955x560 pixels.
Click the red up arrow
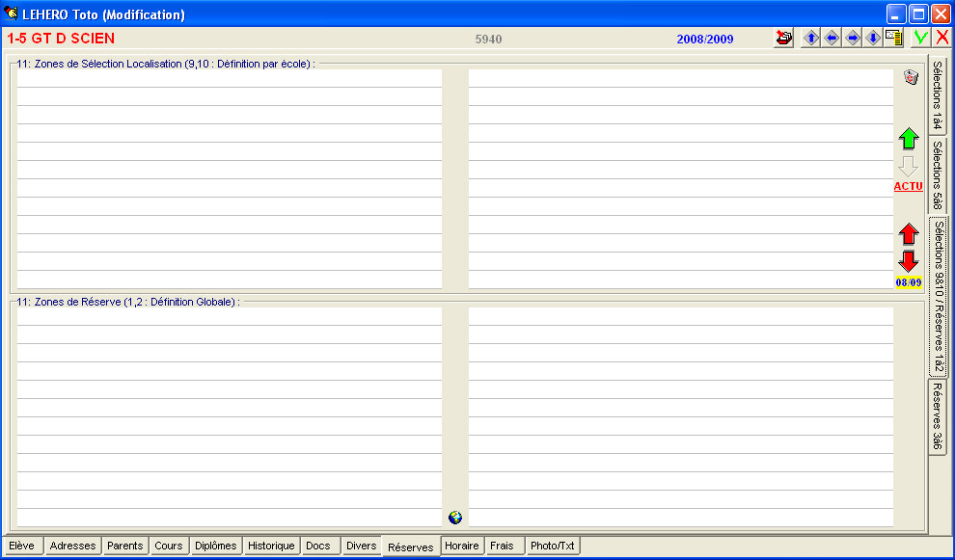click(x=909, y=234)
